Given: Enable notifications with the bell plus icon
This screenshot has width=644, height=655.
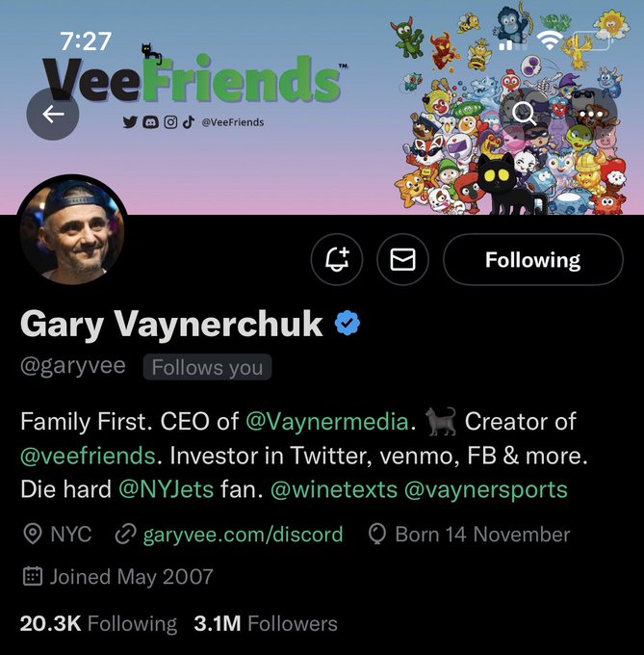Looking at the screenshot, I should (337, 259).
